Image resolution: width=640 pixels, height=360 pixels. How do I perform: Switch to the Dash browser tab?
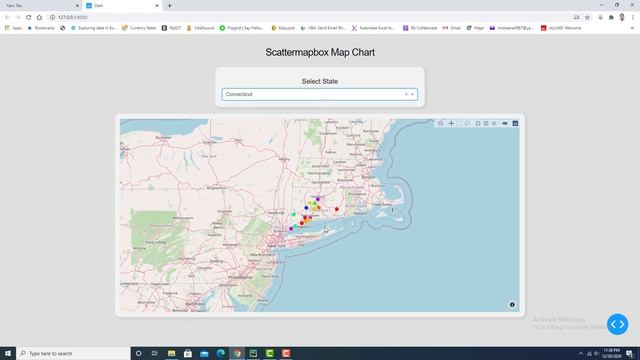click(x=122, y=6)
